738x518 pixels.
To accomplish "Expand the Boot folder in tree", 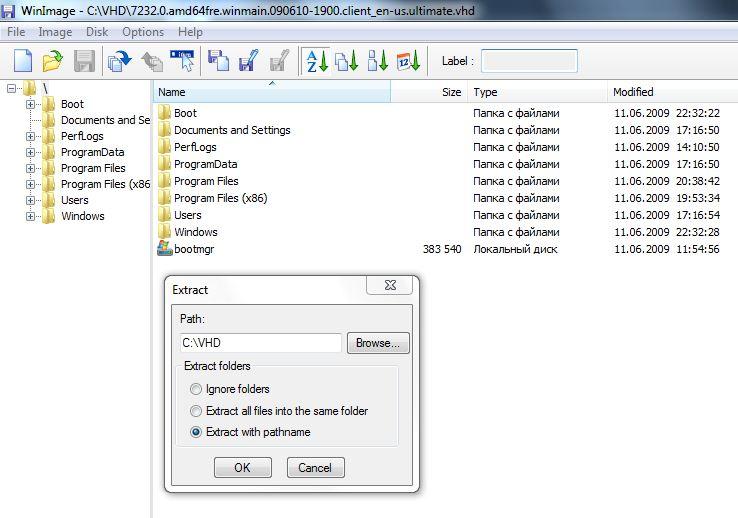I will [31, 104].
